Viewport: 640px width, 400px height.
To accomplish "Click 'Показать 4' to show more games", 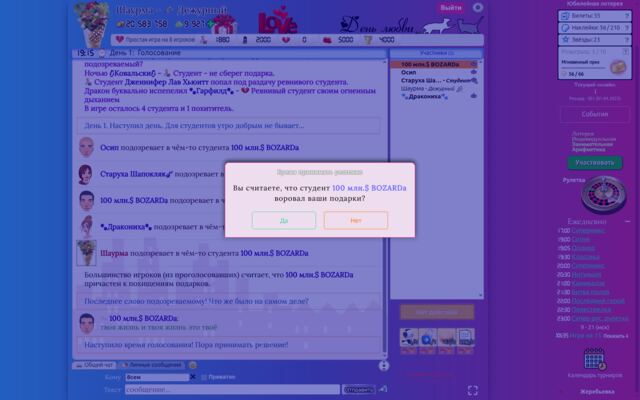I will coord(615,336).
